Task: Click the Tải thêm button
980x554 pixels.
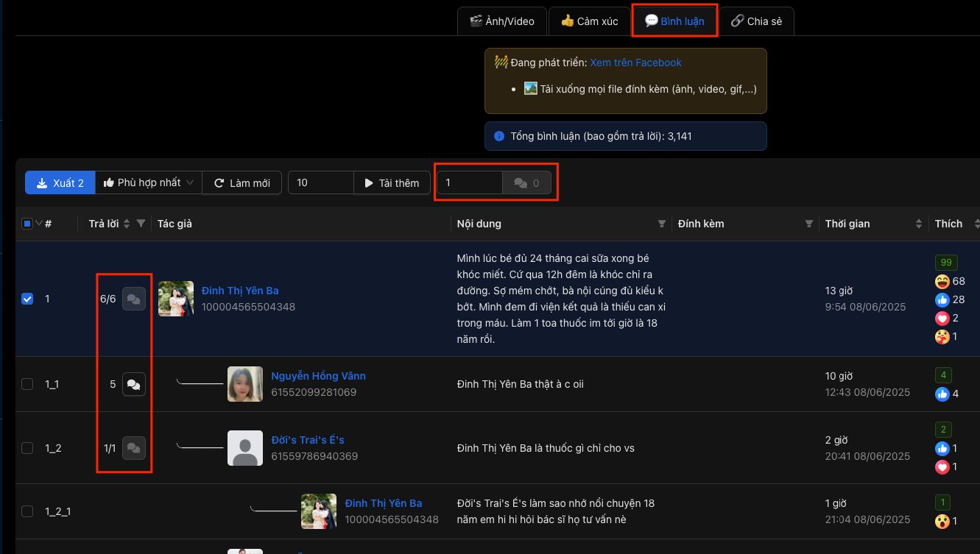Action: pyautogui.click(x=392, y=182)
